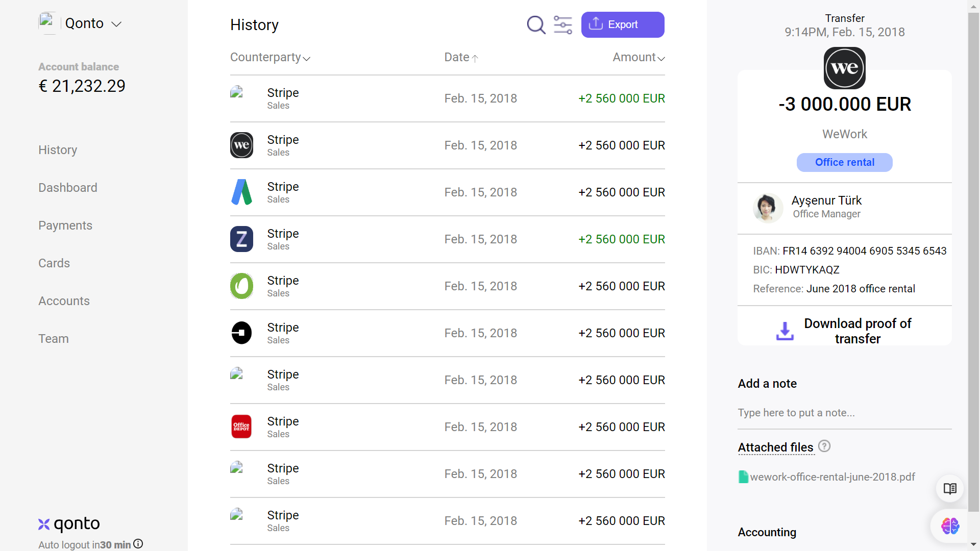980x551 pixels.
Task: Go to Dashboard in sidebar
Action: click(x=67, y=188)
